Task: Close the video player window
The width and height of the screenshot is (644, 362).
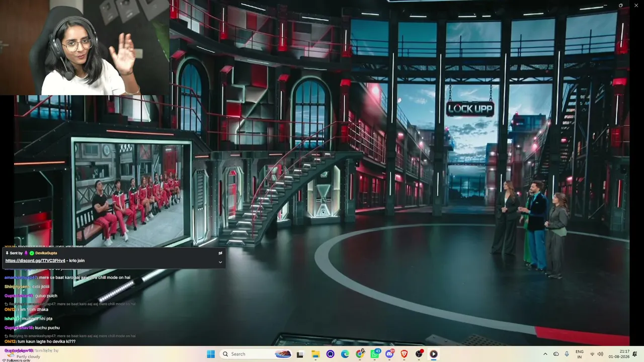Action: point(635,6)
